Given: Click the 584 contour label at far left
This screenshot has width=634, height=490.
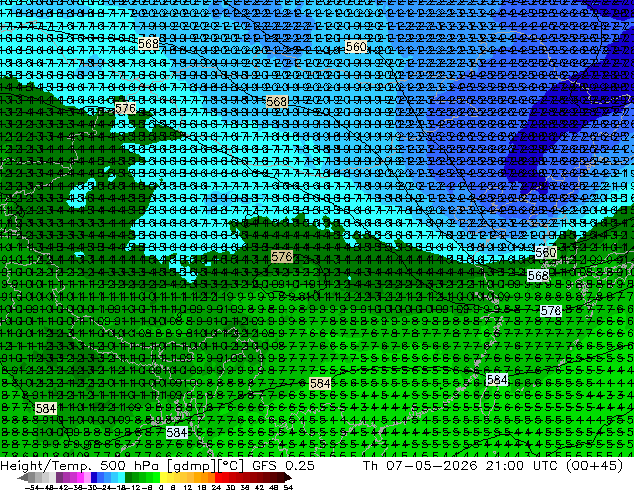Looking at the screenshot, I should (x=46, y=408).
